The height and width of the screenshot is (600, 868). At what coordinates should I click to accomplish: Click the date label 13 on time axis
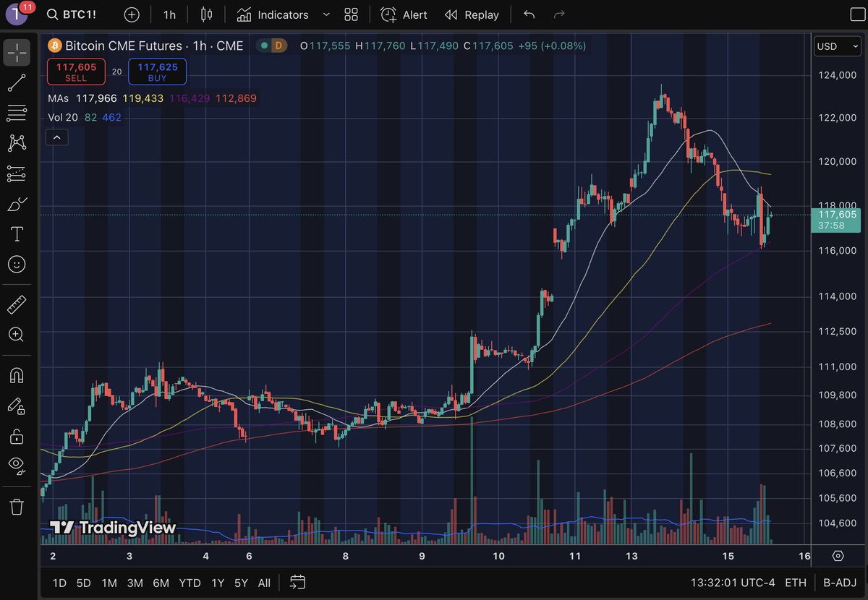point(632,556)
